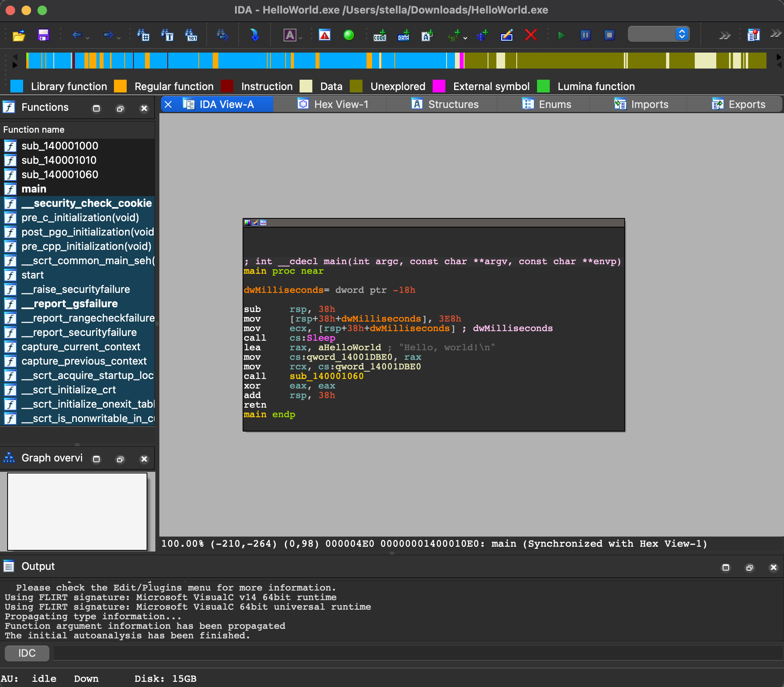Click the search text binoculars icon

(x=167, y=35)
